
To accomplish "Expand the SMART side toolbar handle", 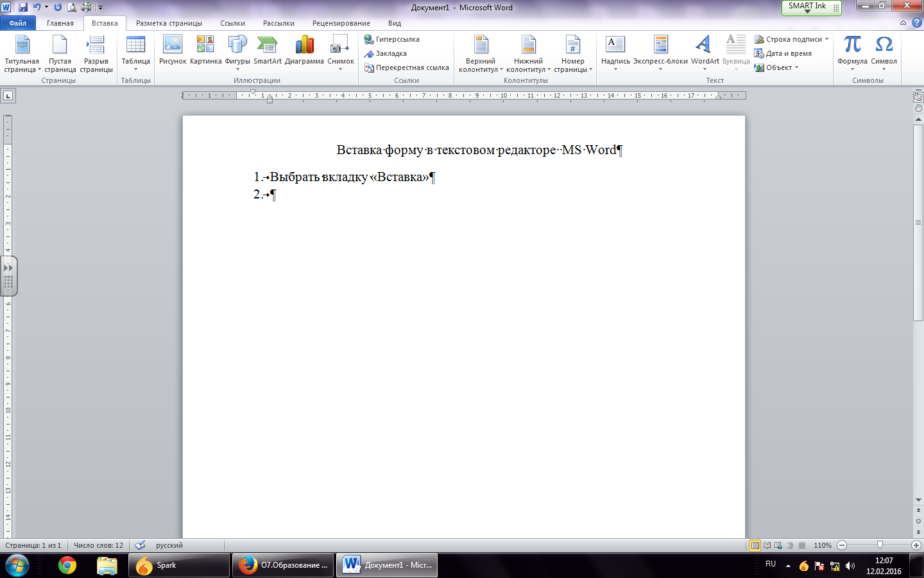I will coord(8,276).
